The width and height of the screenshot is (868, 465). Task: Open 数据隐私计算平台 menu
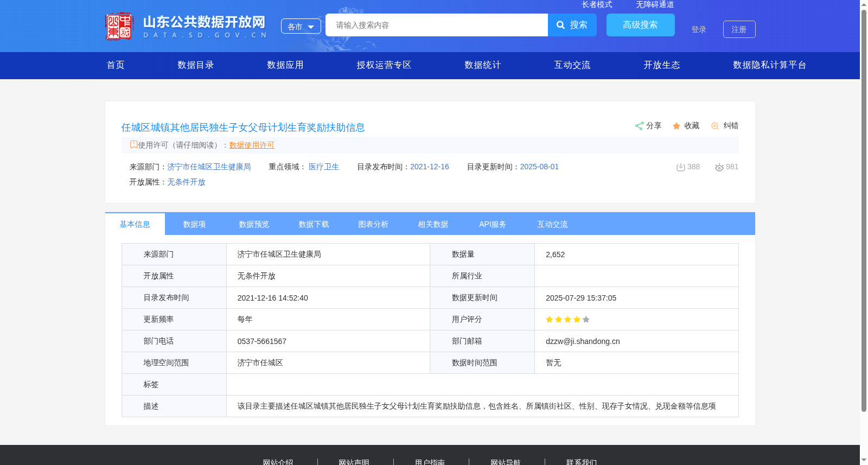(x=770, y=65)
